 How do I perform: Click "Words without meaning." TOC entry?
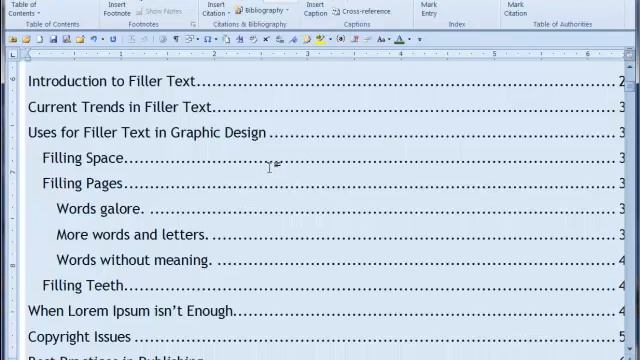(340, 260)
